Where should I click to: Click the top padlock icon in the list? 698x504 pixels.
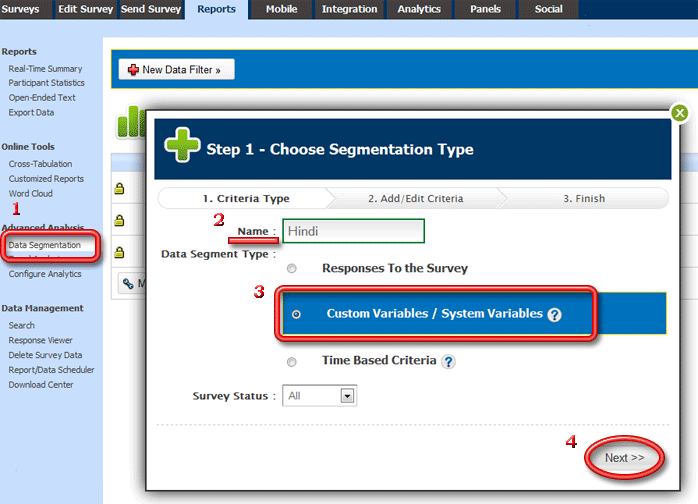pyautogui.click(x=119, y=187)
